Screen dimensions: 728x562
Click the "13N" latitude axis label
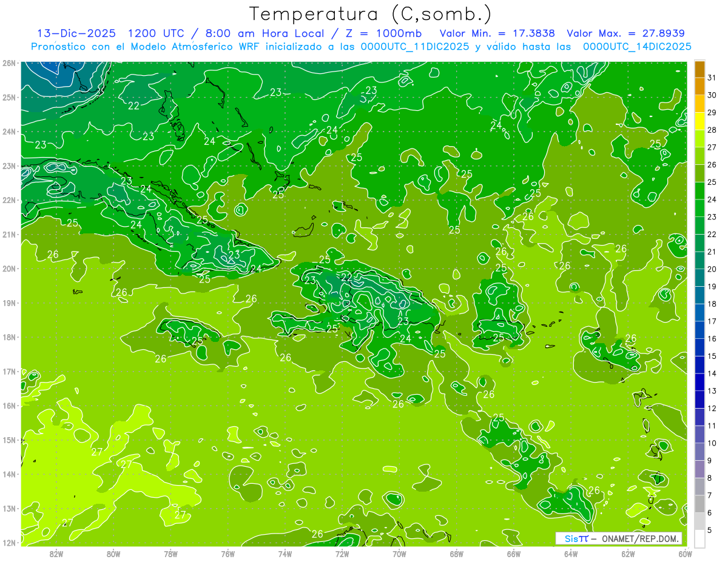[8, 508]
